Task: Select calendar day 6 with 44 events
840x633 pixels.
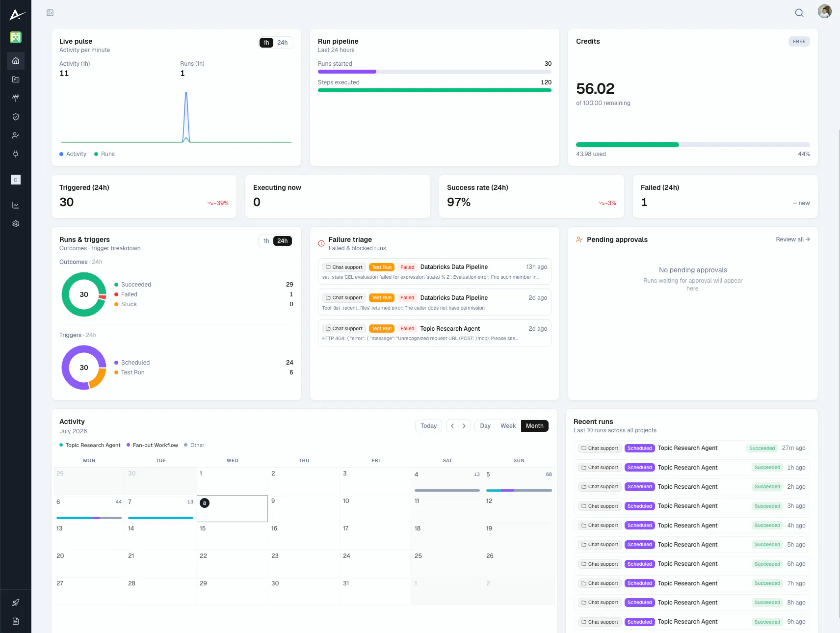Action: click(89, 509)
